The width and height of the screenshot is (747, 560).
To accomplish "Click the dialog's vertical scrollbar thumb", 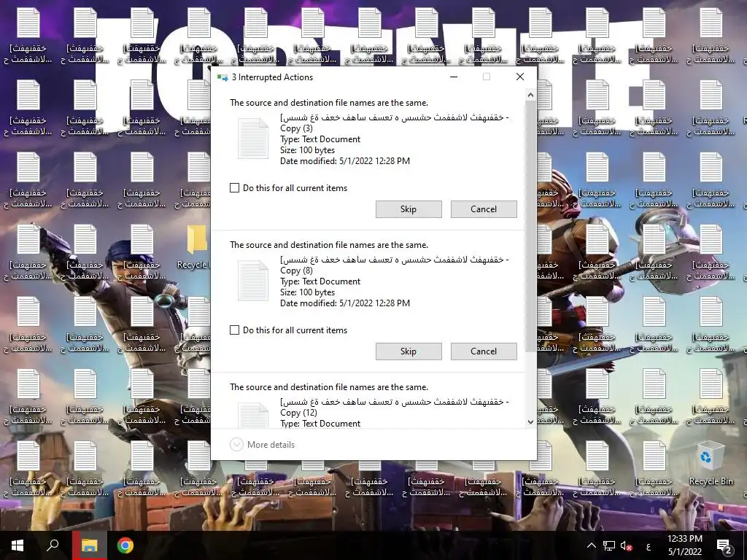I will [x=530, y=227].
